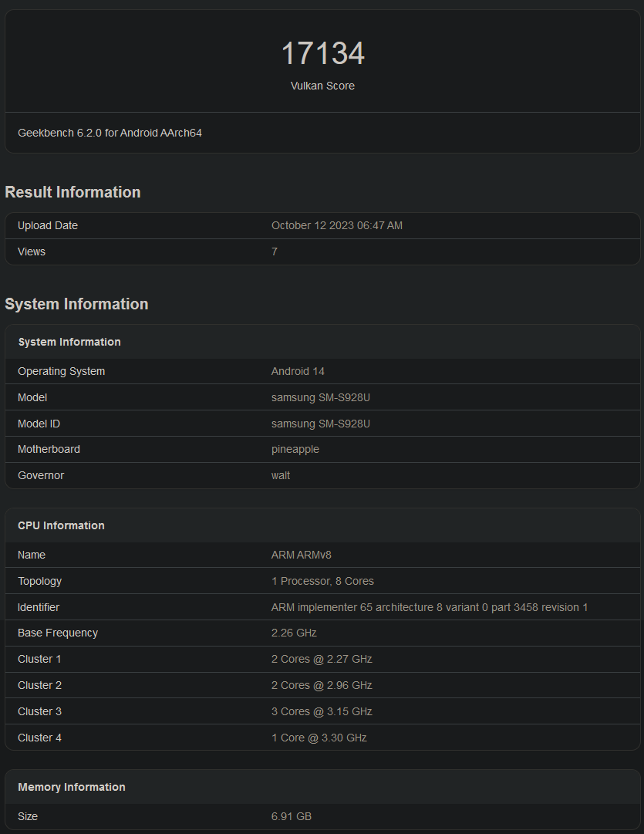644x834 pixels.
Task: Click Geekbench 6.2.0 for Android AArch64 text
Action: click(x=110, y=133)
